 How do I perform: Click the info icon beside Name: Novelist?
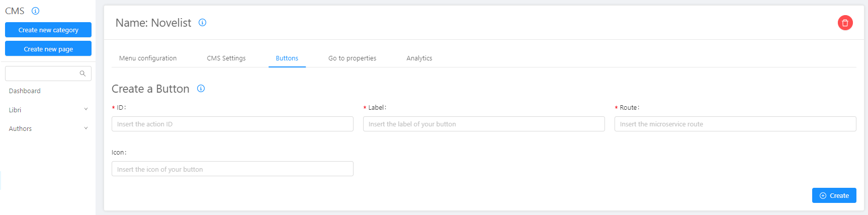pos(202,22)
